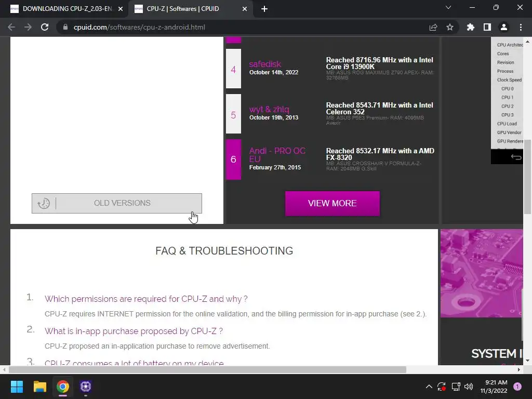Image resolution: width=532 pixels, height=399 pixels.
Task: Show hidden tray icons chevron
Action: [429, 387]
